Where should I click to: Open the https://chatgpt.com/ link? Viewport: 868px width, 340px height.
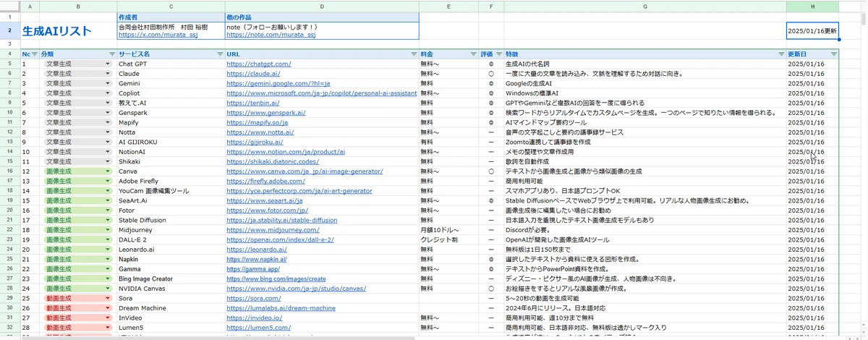(x=258, y=64)
